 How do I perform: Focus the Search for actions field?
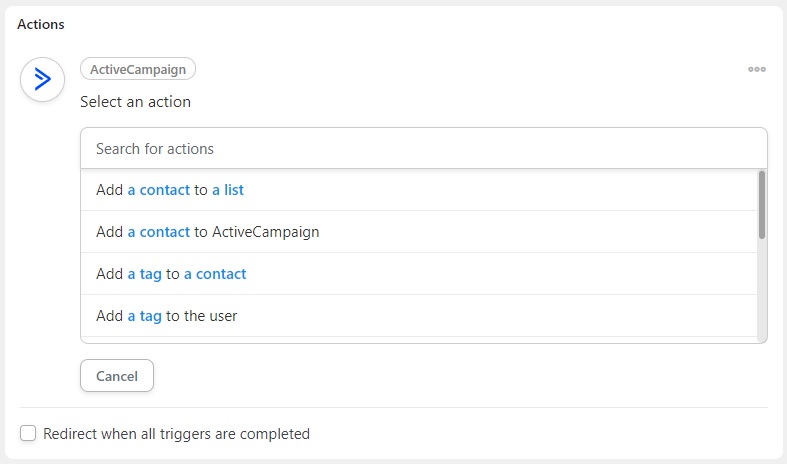click(424, 149)
